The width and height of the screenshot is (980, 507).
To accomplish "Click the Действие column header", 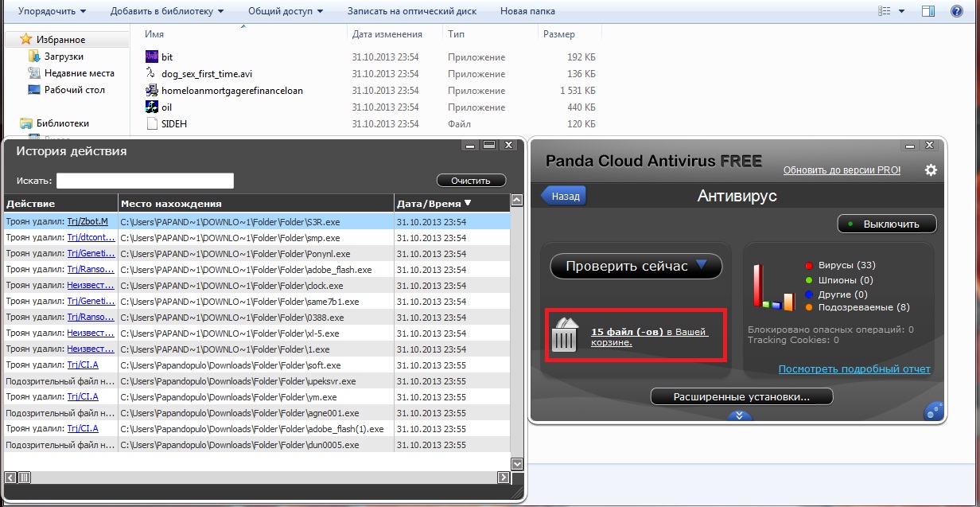I will tap(60, 203).
